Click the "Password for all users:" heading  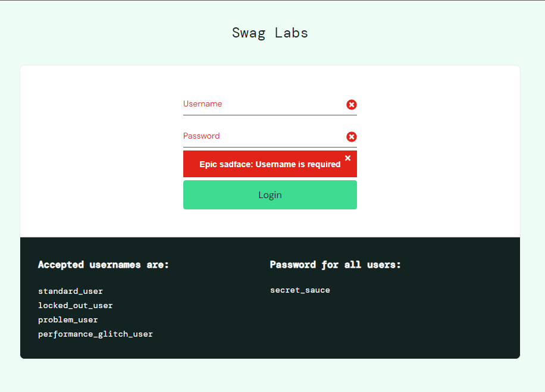[336, 265]
